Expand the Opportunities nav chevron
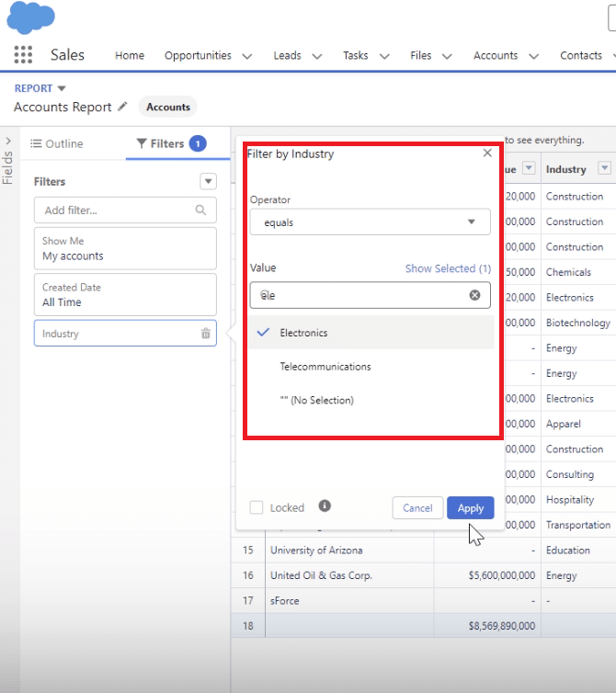This screenshot has width=616, height=693. point(246,56)
